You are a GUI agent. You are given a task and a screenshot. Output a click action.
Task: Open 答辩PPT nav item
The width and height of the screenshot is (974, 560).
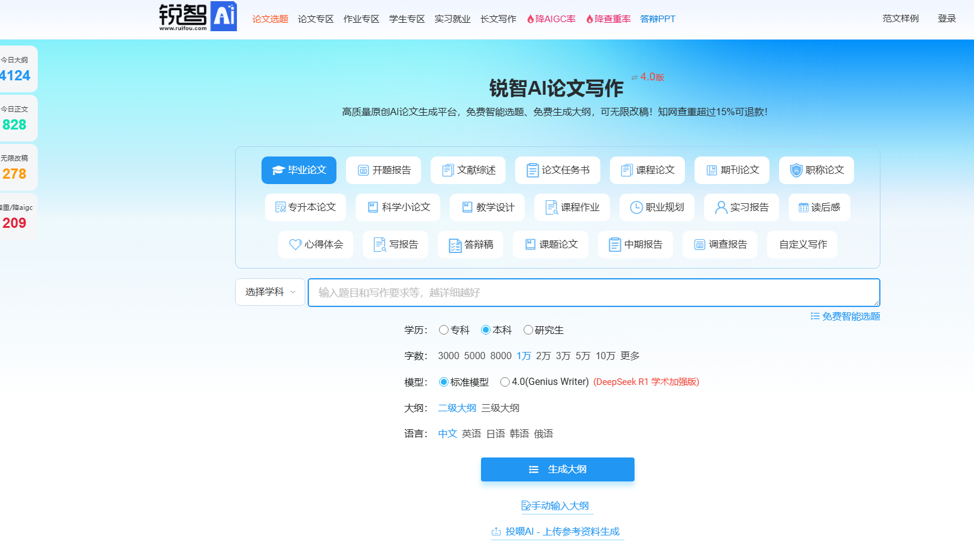(658, 19)
